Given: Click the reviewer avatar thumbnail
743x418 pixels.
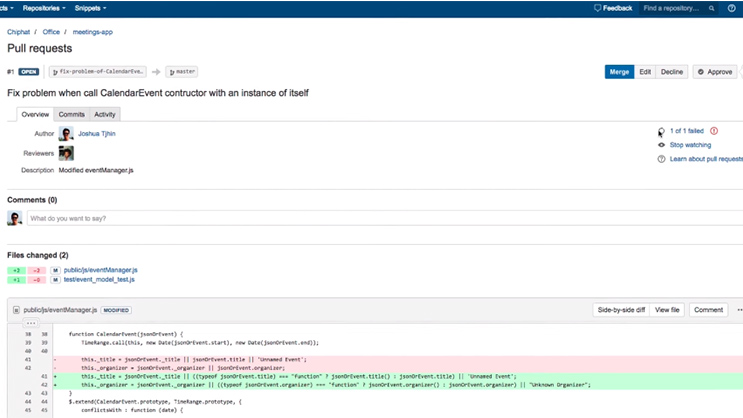Looking at the screenshot, I should point(66,153).
